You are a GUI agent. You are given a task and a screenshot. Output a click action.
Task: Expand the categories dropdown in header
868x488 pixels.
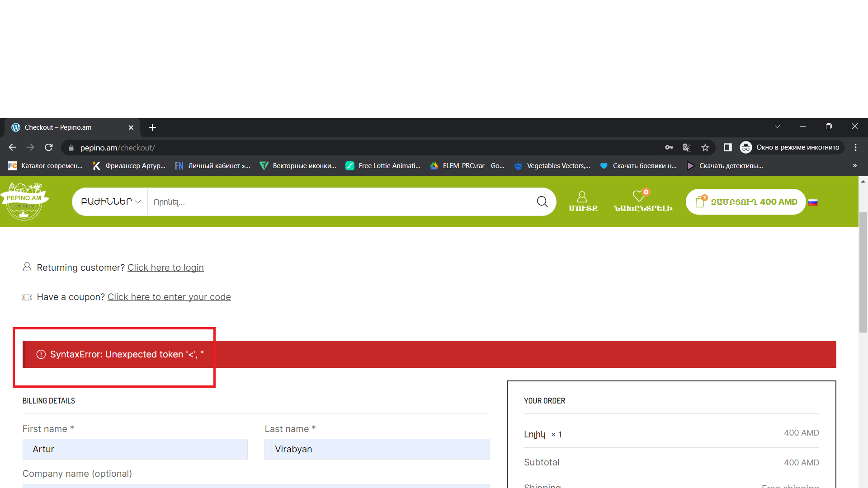click(110, 202)
